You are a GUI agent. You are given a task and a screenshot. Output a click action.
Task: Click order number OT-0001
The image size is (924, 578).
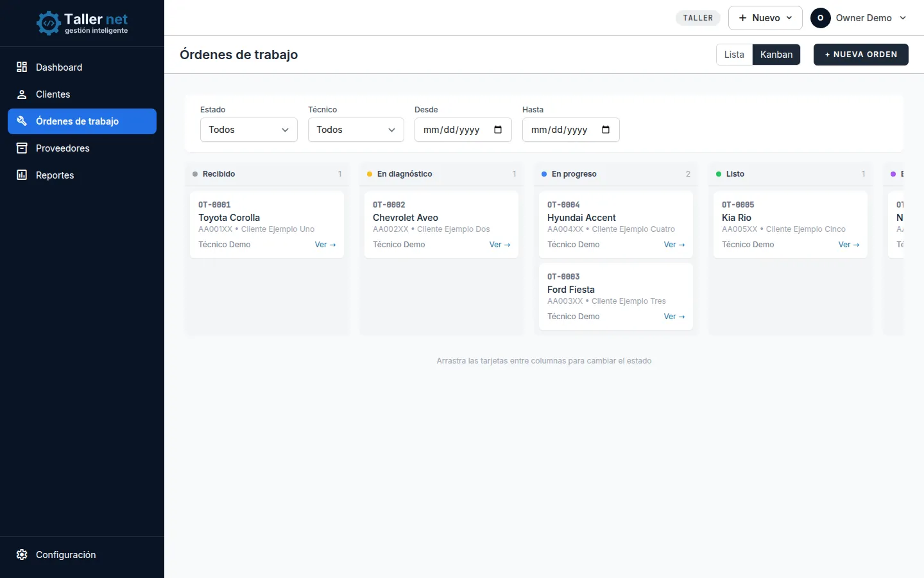coord(214,205)
